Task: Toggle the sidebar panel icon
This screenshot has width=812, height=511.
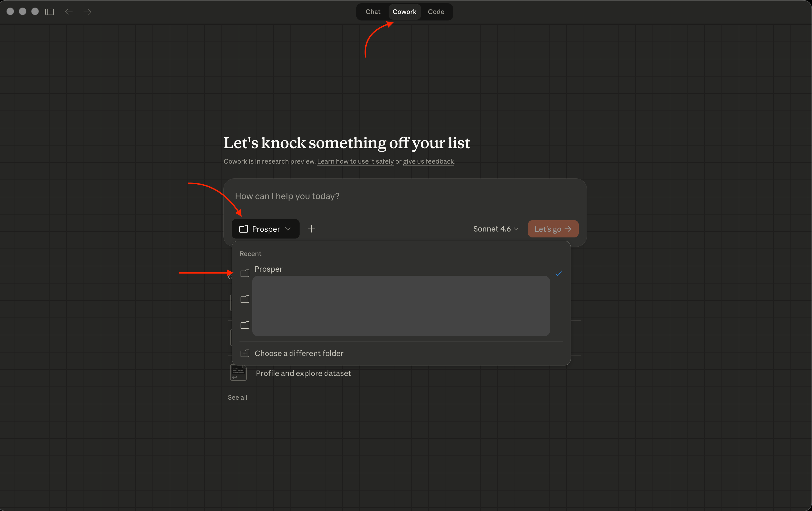Action: click(x=50, y=12)
